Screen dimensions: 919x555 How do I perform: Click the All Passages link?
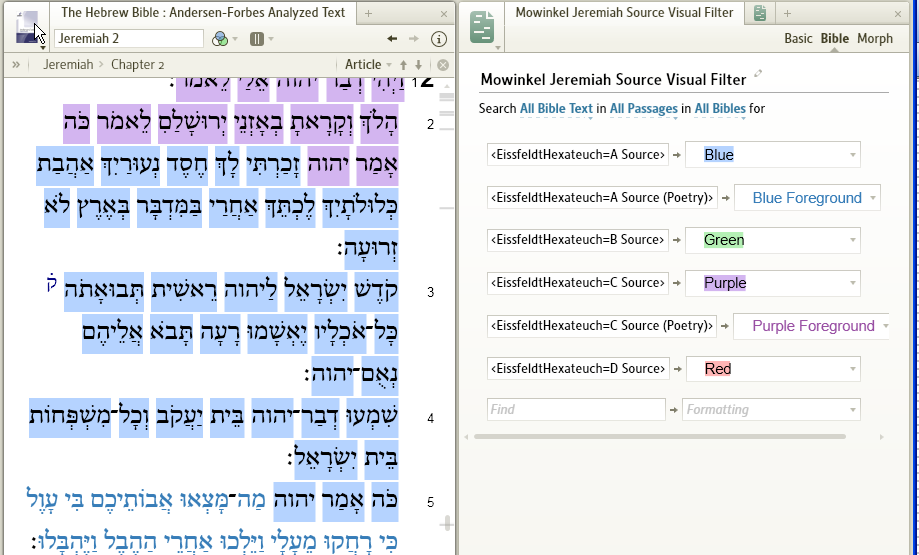click(x=644, y=108)
